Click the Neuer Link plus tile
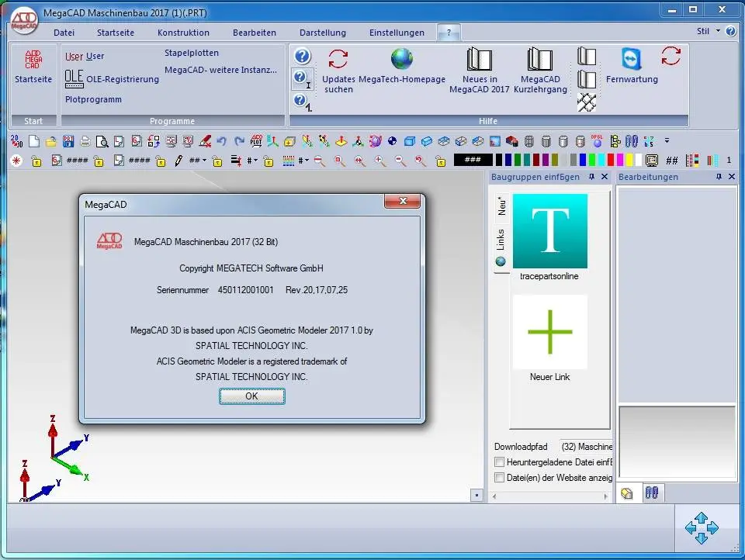 pos(549,332)
